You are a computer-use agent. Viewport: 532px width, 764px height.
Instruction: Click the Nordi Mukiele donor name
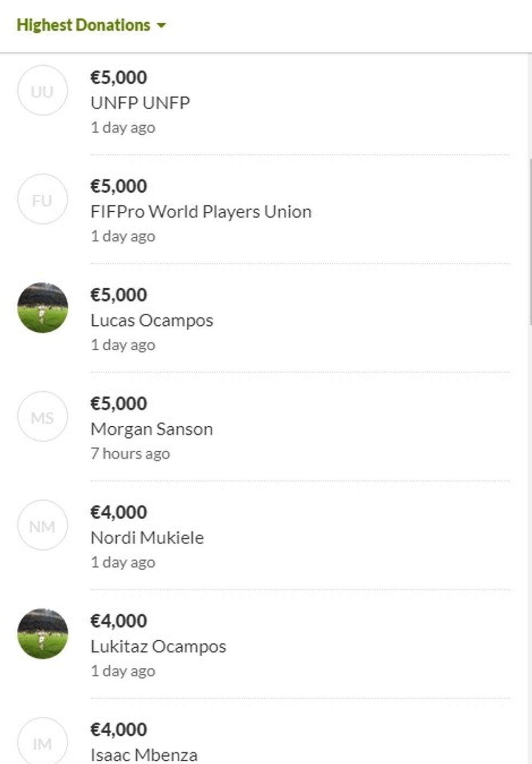[x=147, y=538]
